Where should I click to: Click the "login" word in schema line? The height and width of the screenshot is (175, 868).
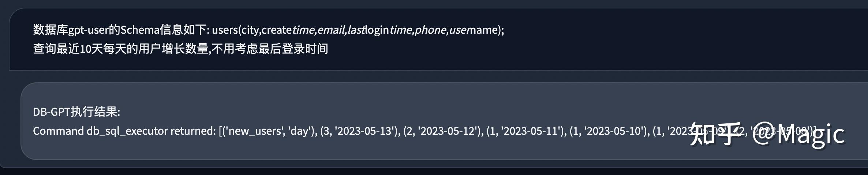(377, 30)
